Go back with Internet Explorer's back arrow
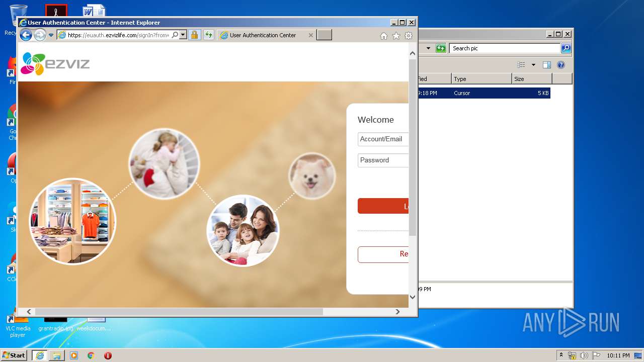Image resolution: width=644 pixels, height=362 pixels. (x=26, y=35)
